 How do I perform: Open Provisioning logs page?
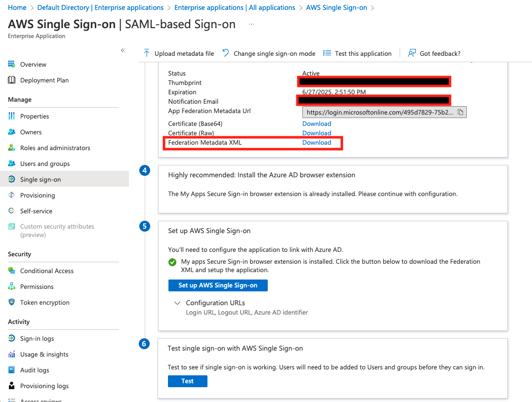tap(44, 386)
